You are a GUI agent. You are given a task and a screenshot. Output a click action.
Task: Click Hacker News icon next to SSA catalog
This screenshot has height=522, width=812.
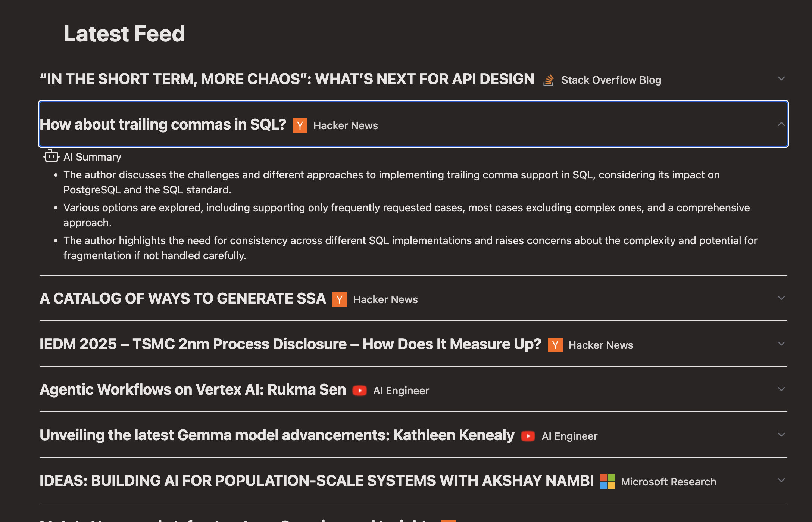point(339,299)
